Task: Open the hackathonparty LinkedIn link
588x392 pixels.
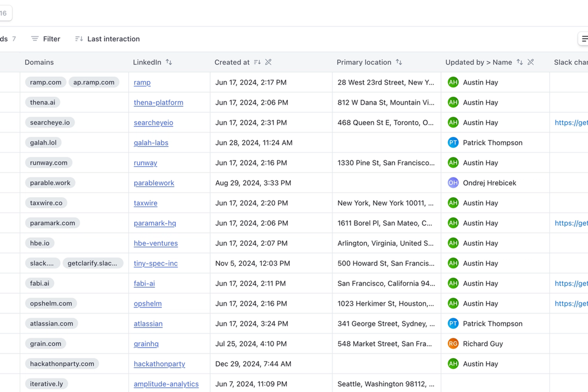Action: pyautogui.click(x=159, y=364)
